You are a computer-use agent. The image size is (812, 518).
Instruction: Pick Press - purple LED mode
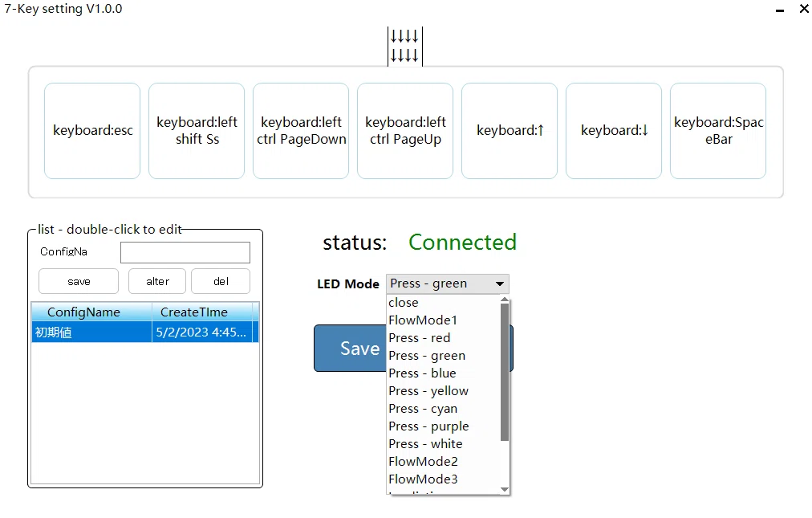[445, 426]
